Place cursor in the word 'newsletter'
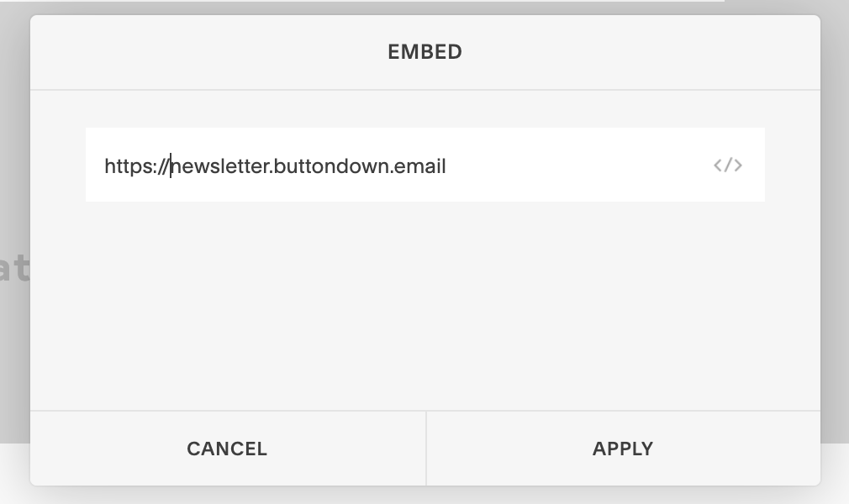849x504 pixels. point(220,166)
